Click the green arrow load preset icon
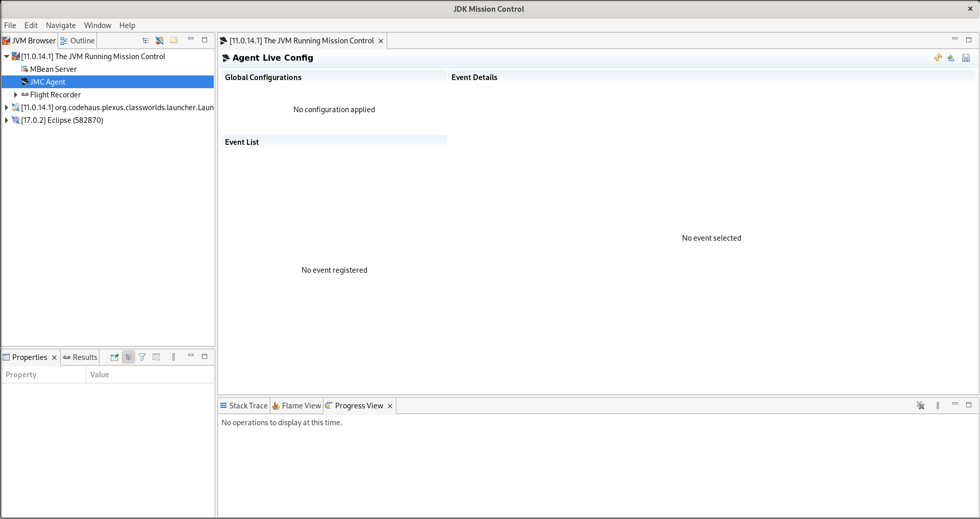 [x=951, y=58]
